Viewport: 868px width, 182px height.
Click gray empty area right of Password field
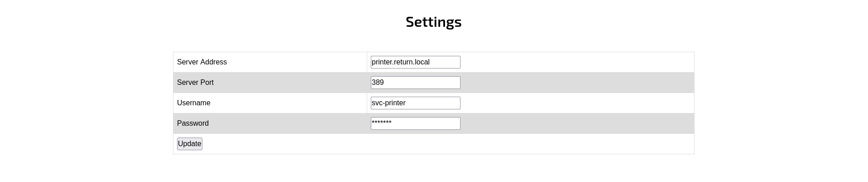pos(575,123)
